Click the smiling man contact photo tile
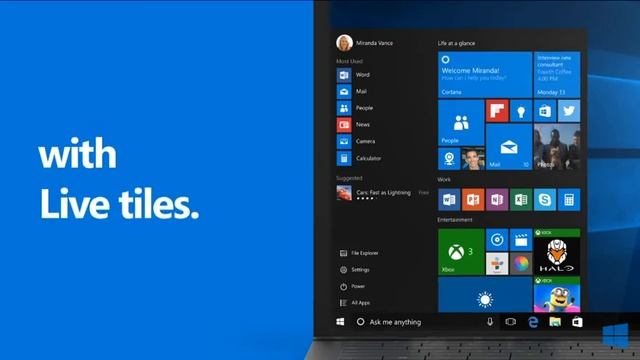The height and width of the screenshot is (360, 640). pos(473,159)
